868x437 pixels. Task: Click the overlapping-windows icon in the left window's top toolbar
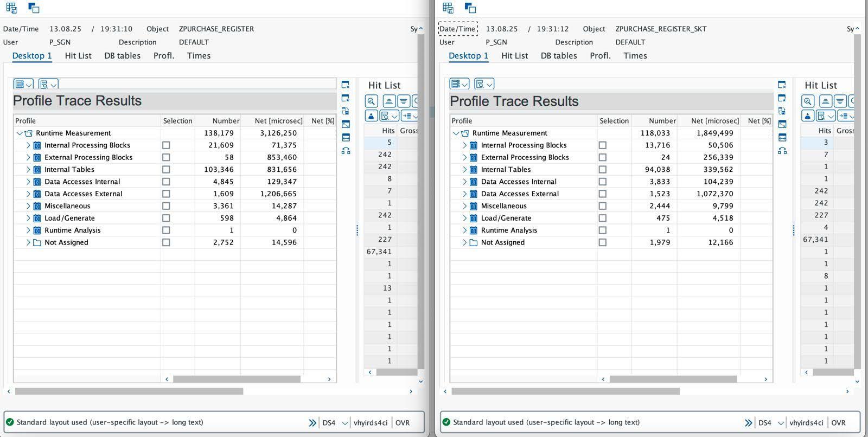coord(34,8)
